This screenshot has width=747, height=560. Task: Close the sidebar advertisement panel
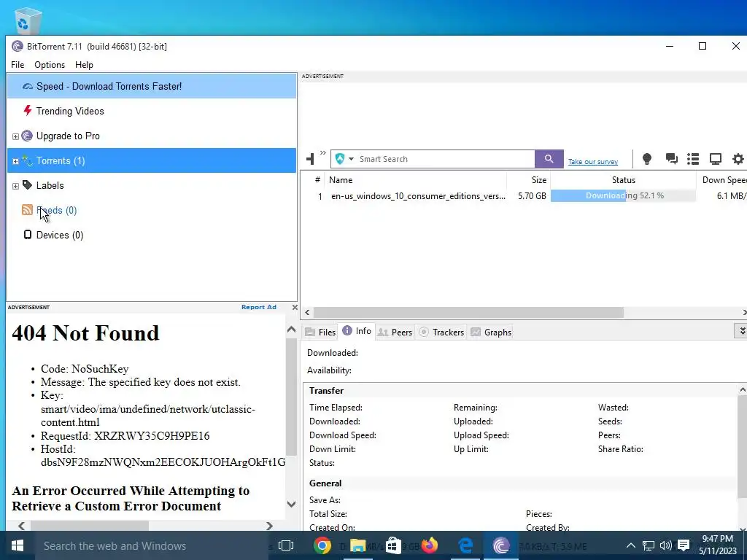pyautogui.click(x=295, y=307)
